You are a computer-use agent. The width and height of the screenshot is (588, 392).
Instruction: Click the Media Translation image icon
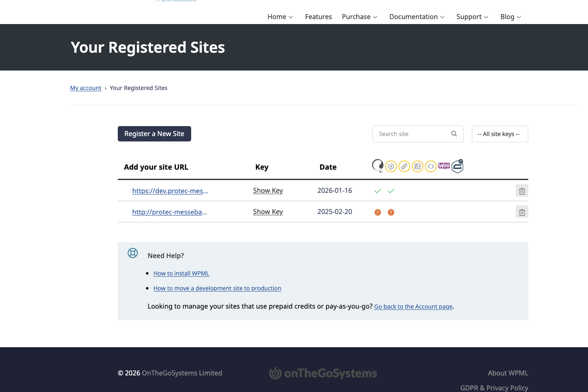418,166
